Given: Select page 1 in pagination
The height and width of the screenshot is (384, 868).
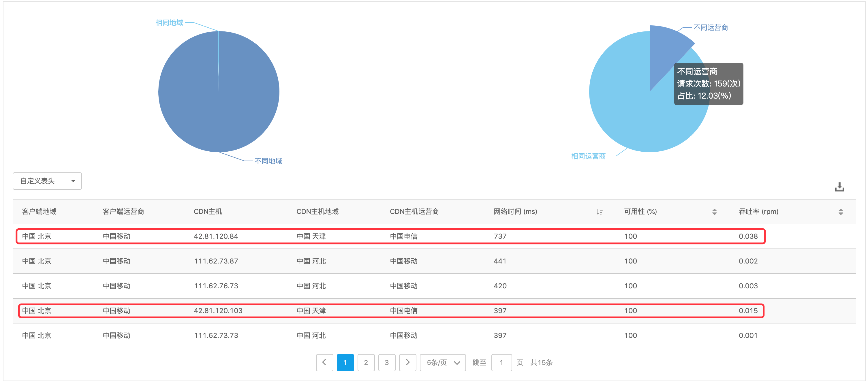Looking at the screenshot, I should [345, 362].
